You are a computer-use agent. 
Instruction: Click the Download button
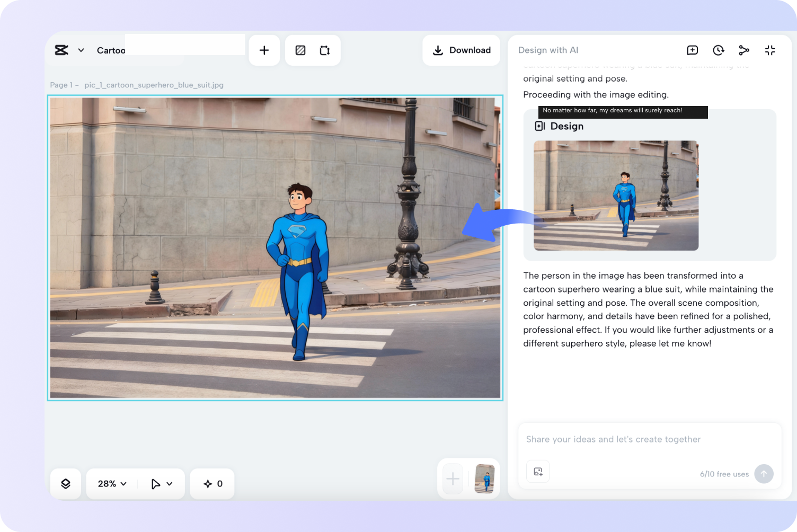click(461, 50)
